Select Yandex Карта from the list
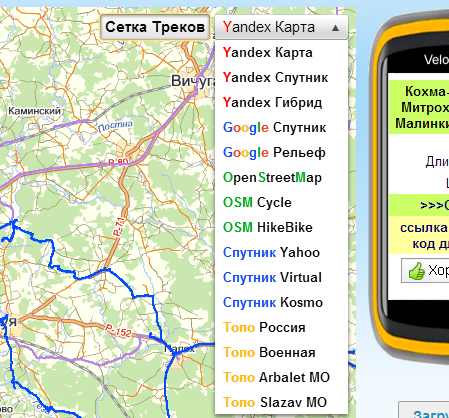449x418 pixels. (282, 53)
